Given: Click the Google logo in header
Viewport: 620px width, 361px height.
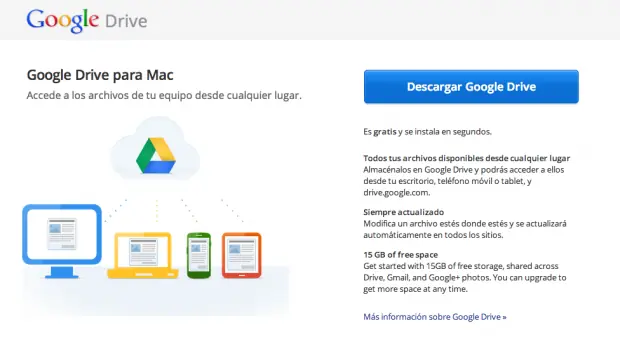Looking at the screenshot, I should tap(62, 20).
